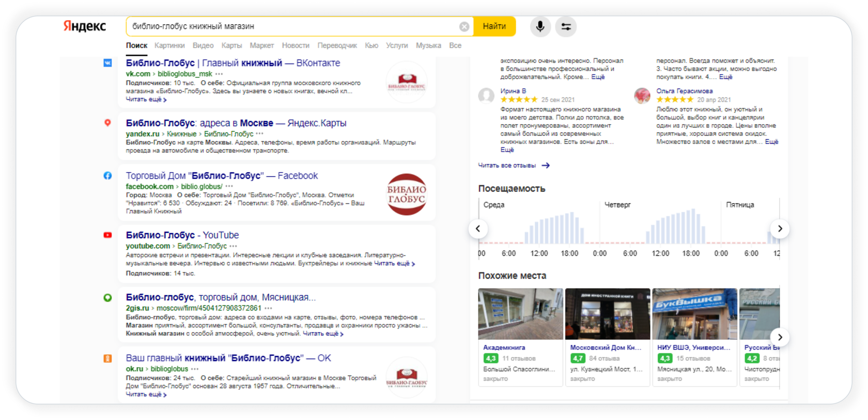Switch to the Видео tab
Image resolution: width=868 pixels, height=420 pixels.
pyautogui.click(x=203, y=46)
